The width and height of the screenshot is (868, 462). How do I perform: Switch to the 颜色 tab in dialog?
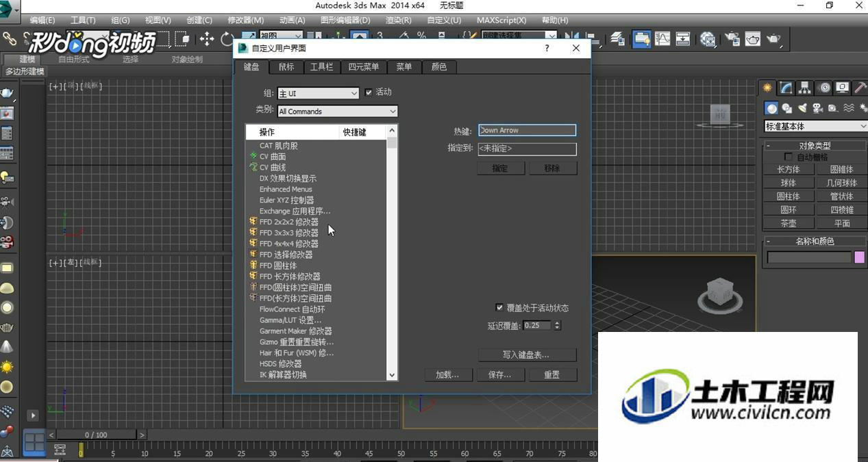(x=439, y=67)
